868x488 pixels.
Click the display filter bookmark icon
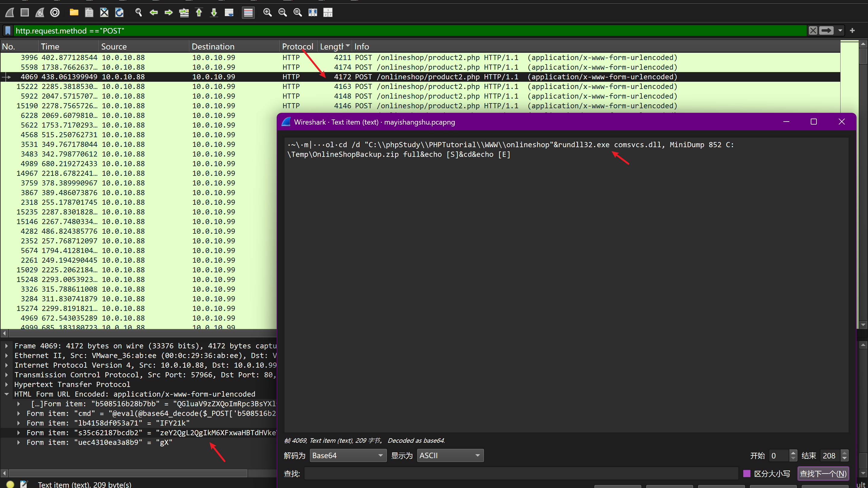(8, 31)
